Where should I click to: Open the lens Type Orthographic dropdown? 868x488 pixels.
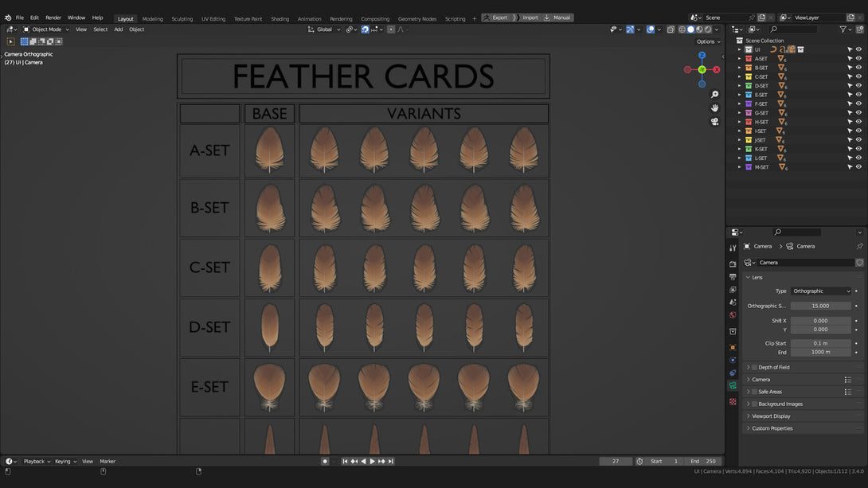point(821,291)
